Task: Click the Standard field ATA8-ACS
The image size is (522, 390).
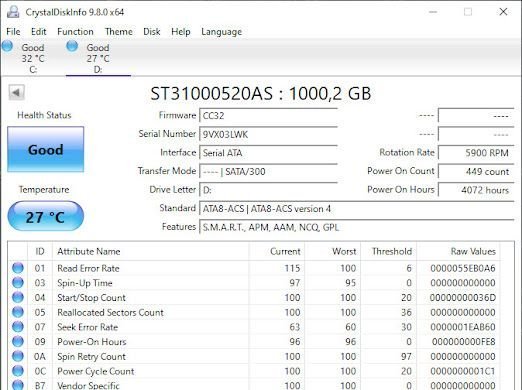Action: 357,209
